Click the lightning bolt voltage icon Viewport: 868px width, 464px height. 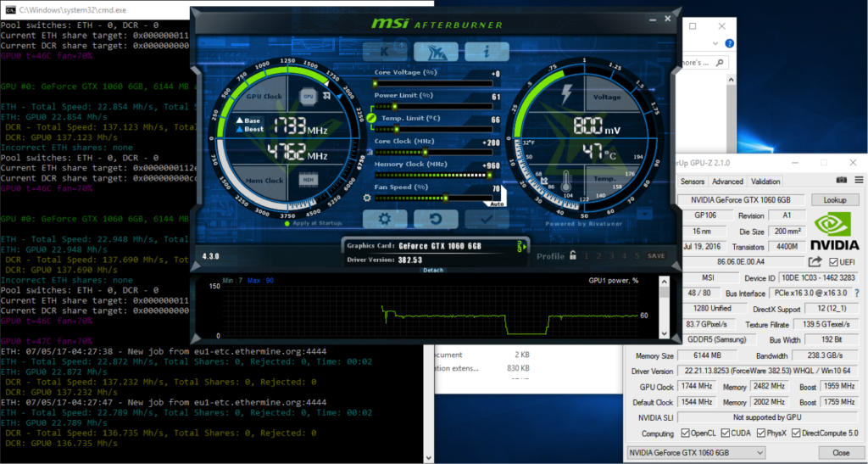566,94
